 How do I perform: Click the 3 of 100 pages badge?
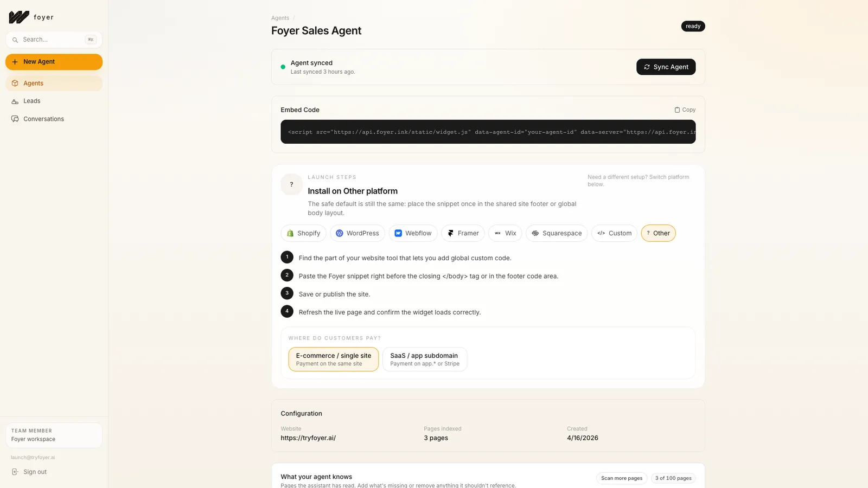coord(673,478)
